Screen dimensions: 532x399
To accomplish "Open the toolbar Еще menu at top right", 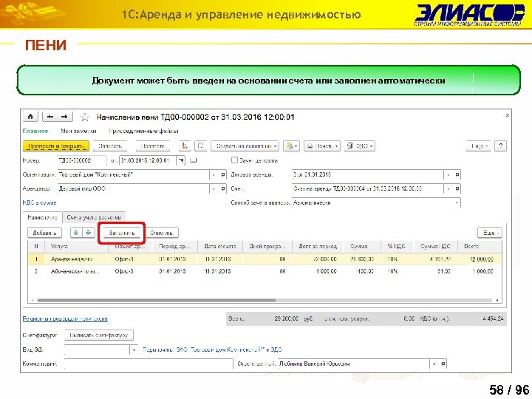I will point(478,146).
